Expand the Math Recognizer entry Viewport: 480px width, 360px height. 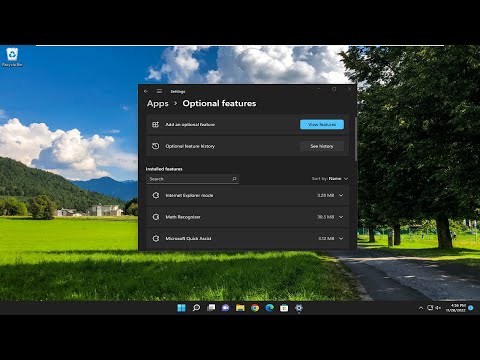coord(341,217)
